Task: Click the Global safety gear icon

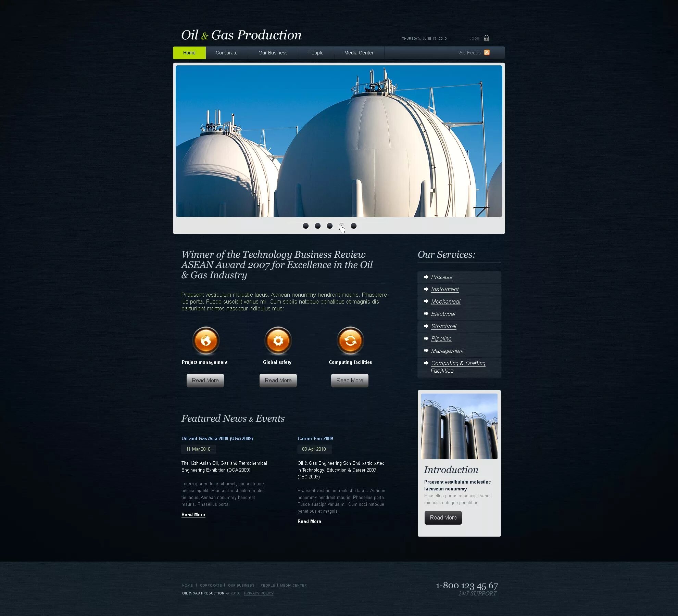Action: (278, 341)
